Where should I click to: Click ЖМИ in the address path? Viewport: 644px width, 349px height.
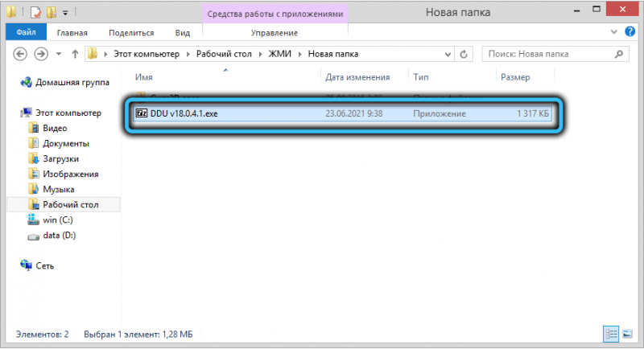coord(279,54)
